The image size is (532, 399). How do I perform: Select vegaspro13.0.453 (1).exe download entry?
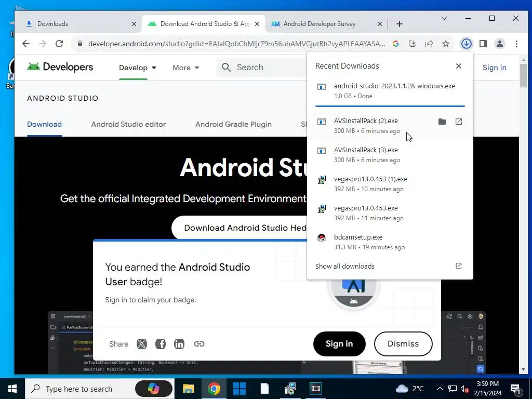point(390,184)
